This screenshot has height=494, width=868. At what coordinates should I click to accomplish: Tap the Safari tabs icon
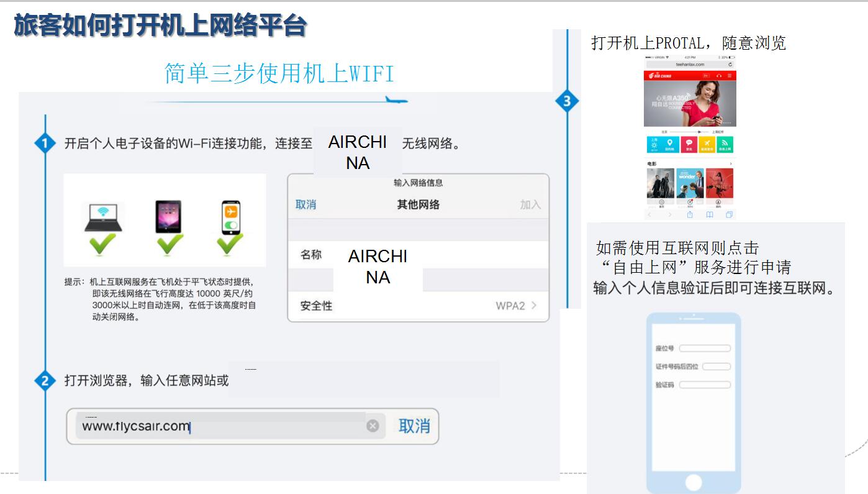point(729,214)
